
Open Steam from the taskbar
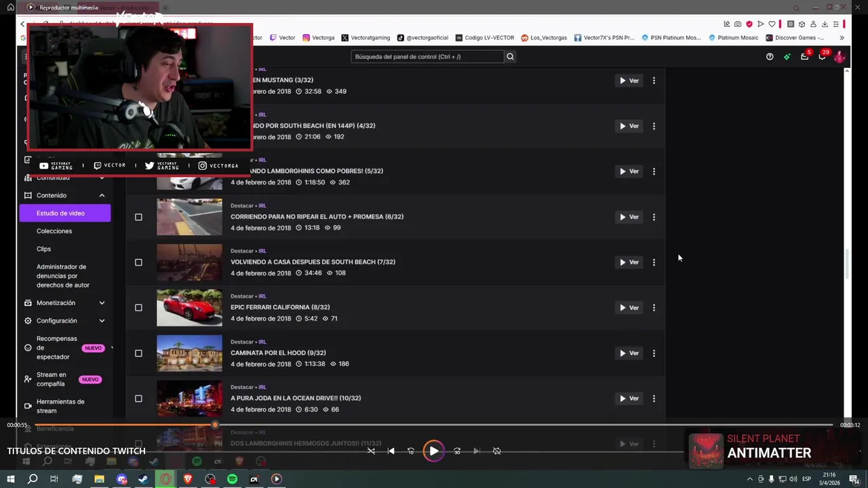pos(144,479)
